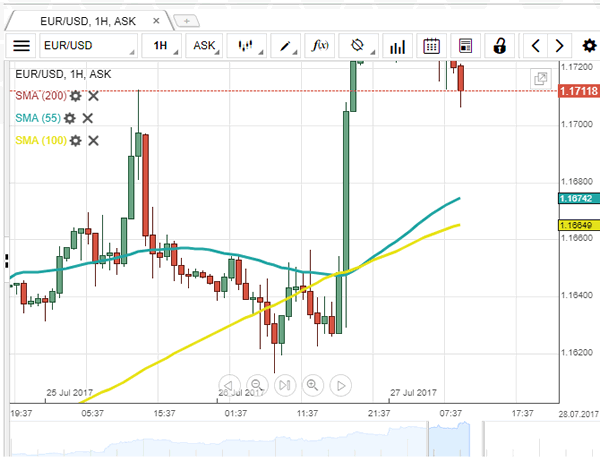The width and height of the screenshot is (600, 462).
Task: Click the 1.17118 current price label
Action: pyautogui.click(x=579, y=91)
